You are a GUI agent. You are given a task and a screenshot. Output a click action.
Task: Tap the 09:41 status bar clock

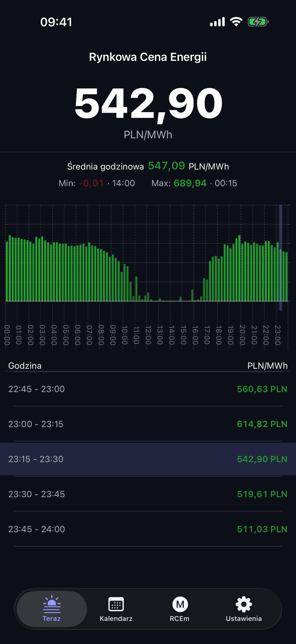[56, 22]
